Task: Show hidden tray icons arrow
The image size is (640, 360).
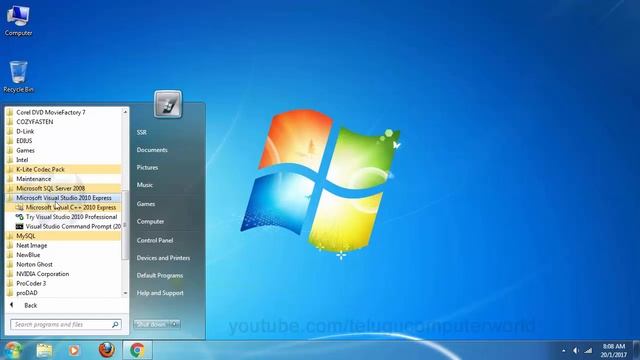Action: click(x=564, y=351)
